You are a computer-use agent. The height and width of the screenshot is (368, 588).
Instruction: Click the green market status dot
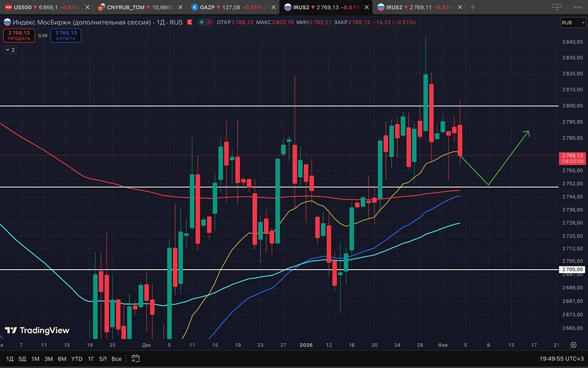(x=201, y=22)
